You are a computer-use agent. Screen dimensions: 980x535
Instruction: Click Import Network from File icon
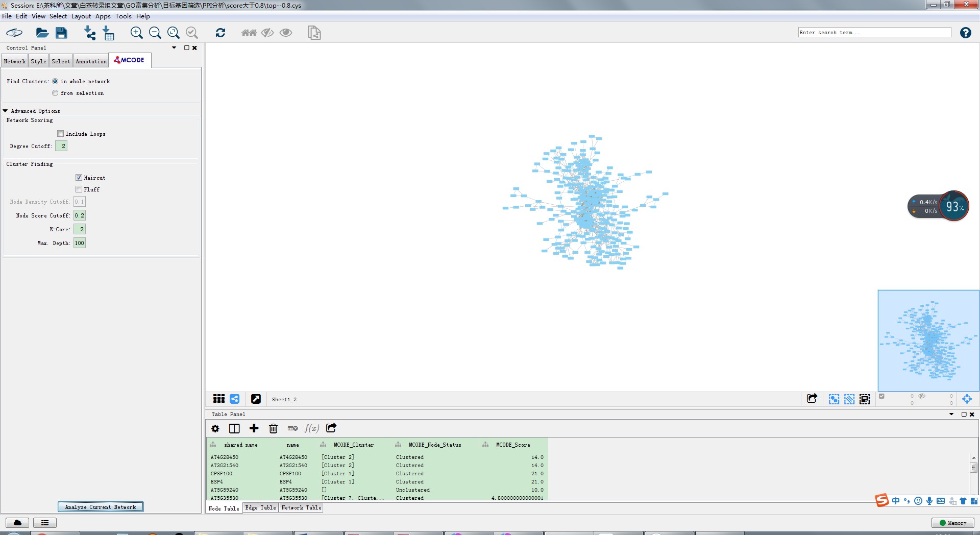90,33
